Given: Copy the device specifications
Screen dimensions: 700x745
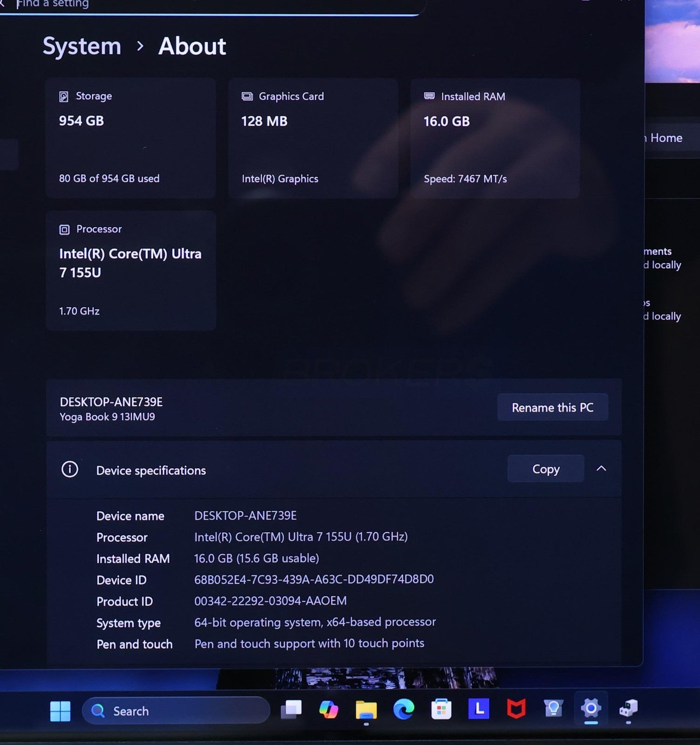Looking at the screenshot, I should tap(545, 469).
